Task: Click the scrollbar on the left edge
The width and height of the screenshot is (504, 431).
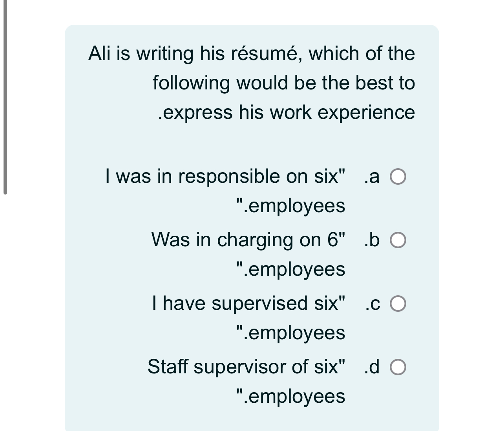Action: [x=5, y=98]
